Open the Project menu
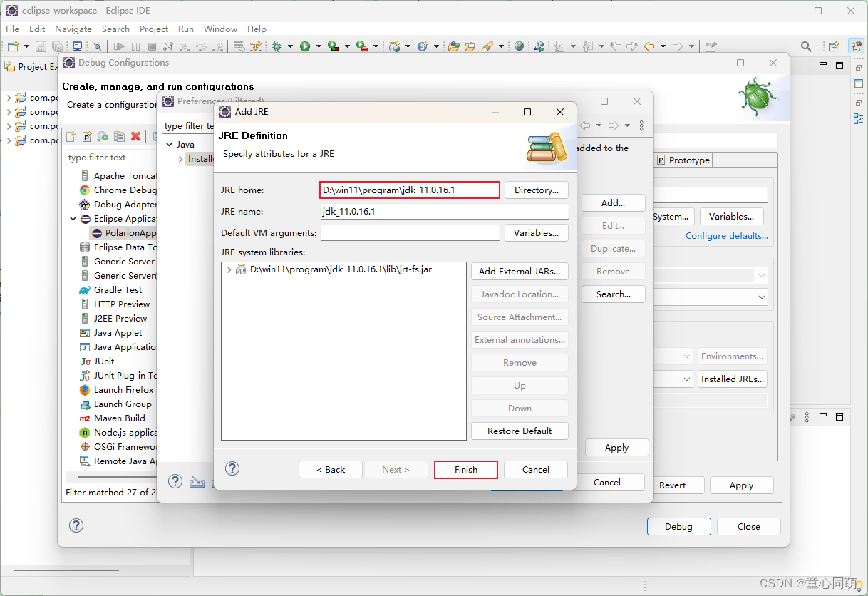 (x=154, y=29)
